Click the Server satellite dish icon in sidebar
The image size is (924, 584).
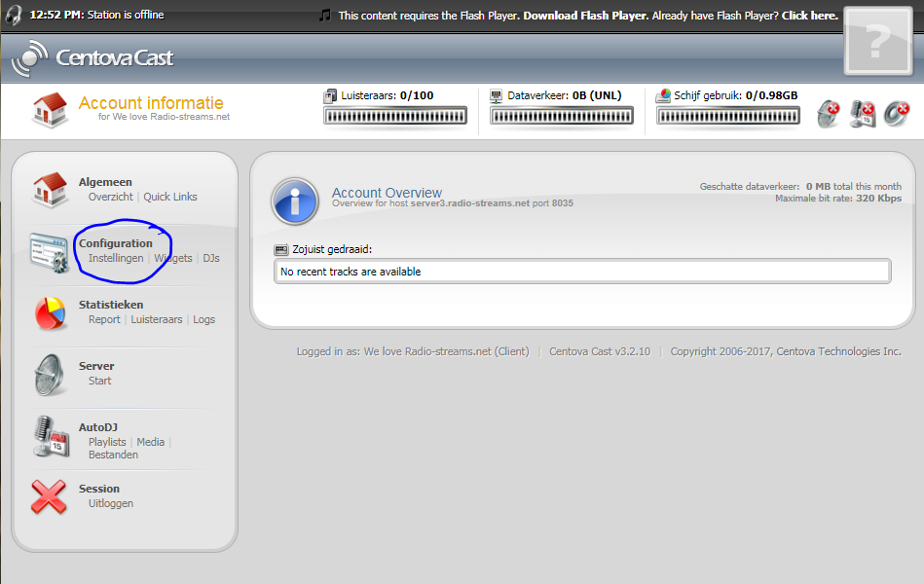[50, 375]
